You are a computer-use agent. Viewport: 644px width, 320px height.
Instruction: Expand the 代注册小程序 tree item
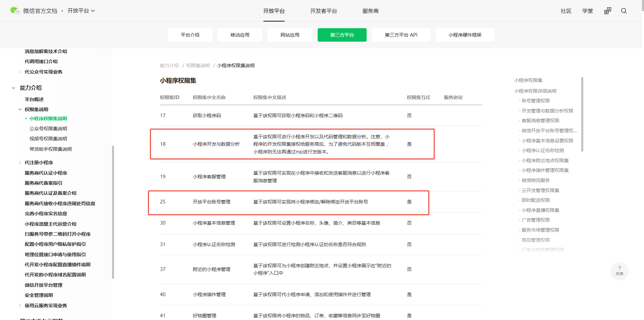(x=20, y=163)
